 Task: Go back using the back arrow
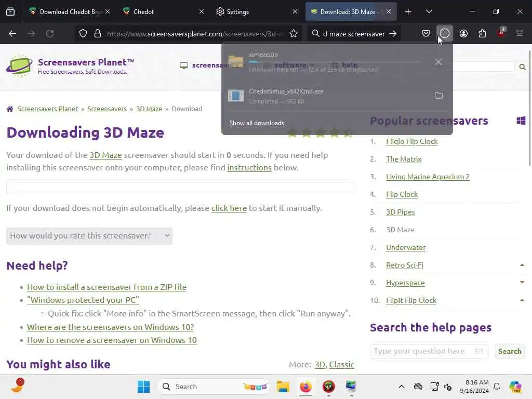point(12,34)
